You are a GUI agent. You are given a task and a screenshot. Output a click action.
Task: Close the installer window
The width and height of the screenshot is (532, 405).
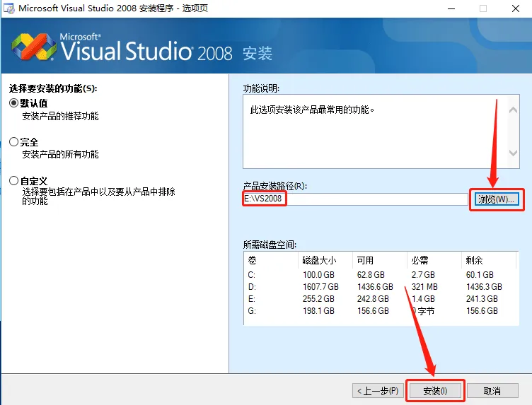tap(515, 8)
